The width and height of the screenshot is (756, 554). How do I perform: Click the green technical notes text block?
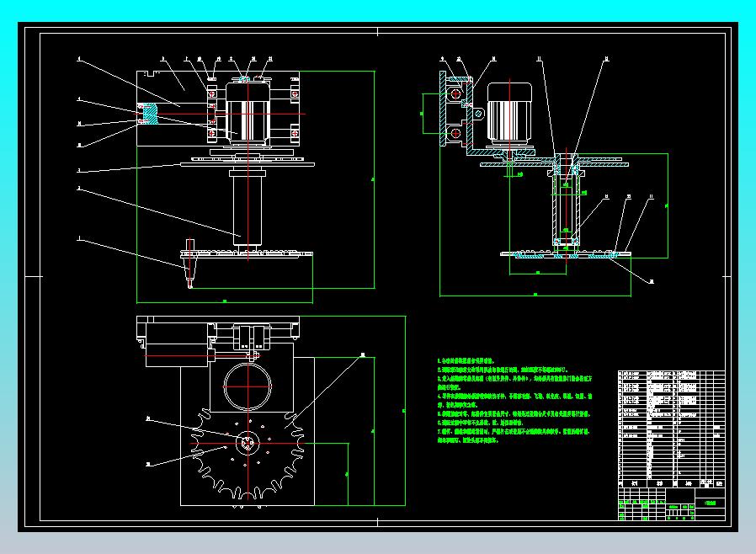pos(514,400)
